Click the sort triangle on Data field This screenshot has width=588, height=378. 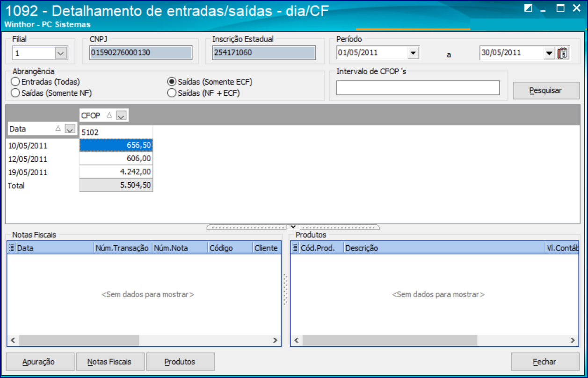click(58, 128)
